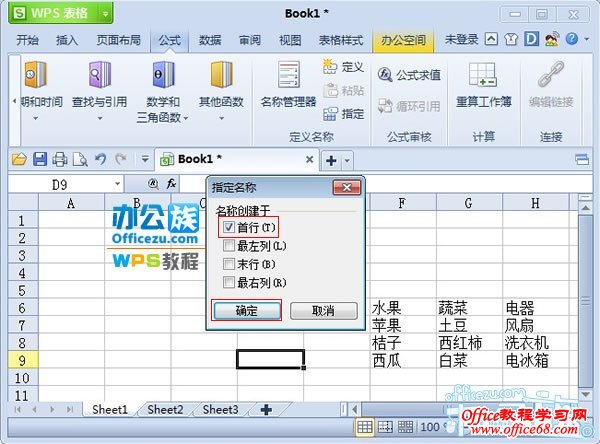Expand dropdown arrow next to Help icon
Screen dimensions: 600x444
[x=586, y=39]
